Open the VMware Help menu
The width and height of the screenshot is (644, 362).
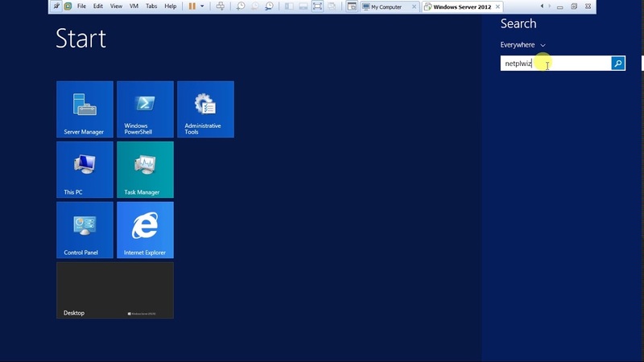pos(171,6)
